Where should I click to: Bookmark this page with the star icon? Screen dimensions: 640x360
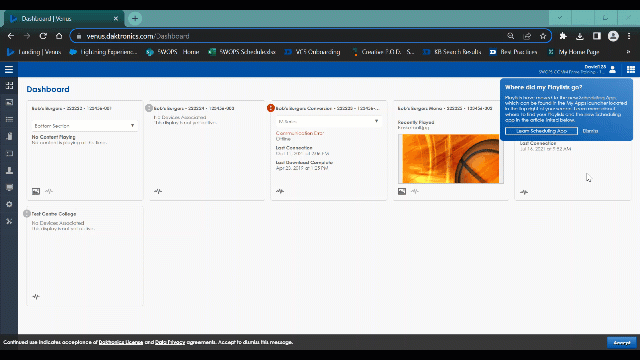click(x=543, y=36)
